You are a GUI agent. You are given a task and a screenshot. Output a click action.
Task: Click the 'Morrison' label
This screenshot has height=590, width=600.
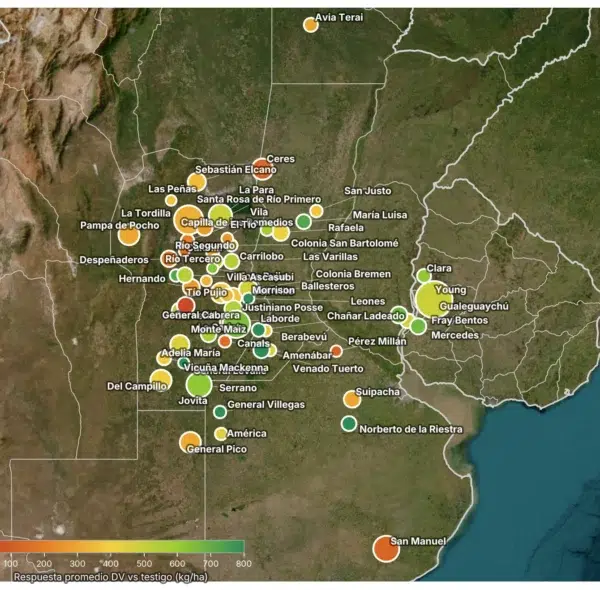273,290
